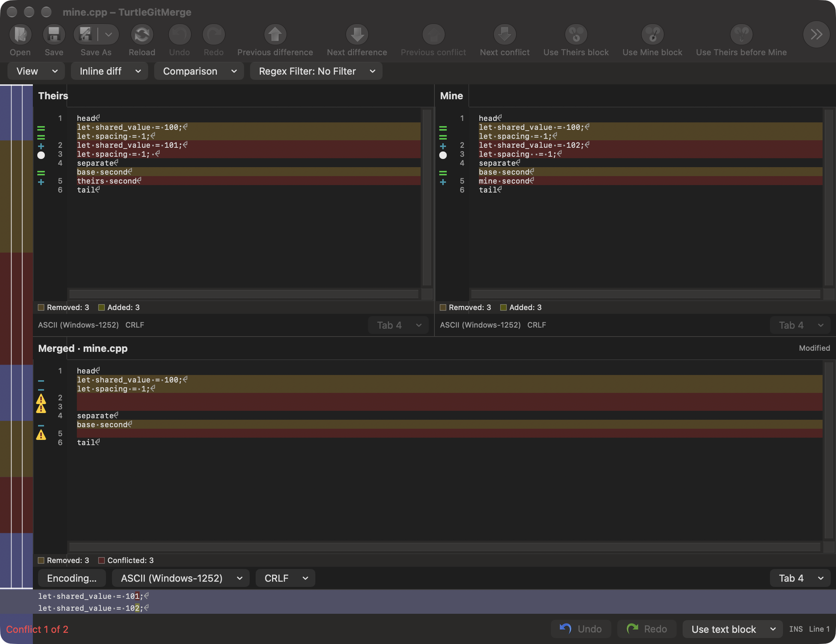
Task: Open merged pane Tab 4 dropdown
Action: coord(800,578)
